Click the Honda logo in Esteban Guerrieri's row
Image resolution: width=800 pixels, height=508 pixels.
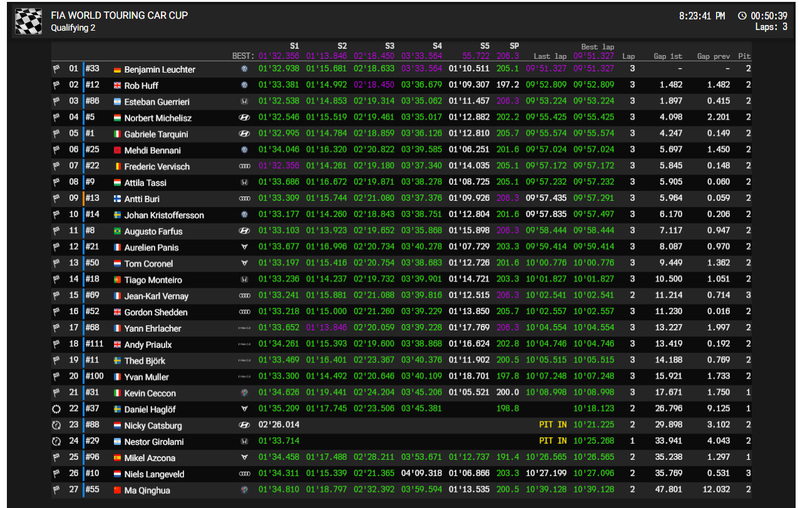pos(244,101)
